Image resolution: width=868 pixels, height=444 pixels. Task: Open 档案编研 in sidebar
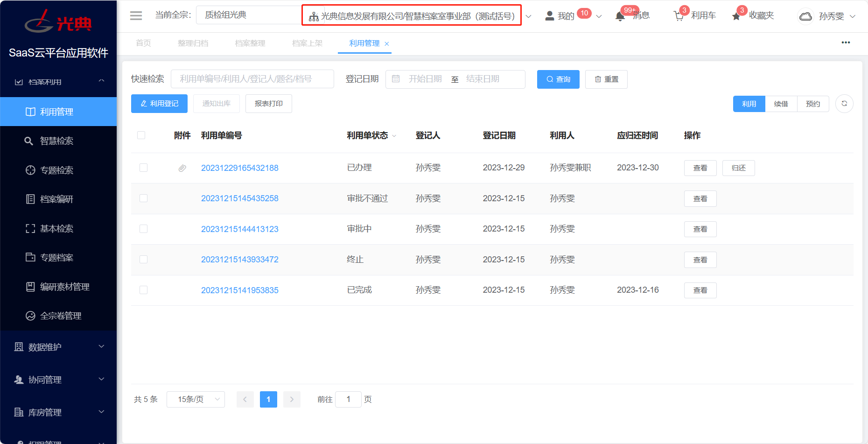pos(58,199)
